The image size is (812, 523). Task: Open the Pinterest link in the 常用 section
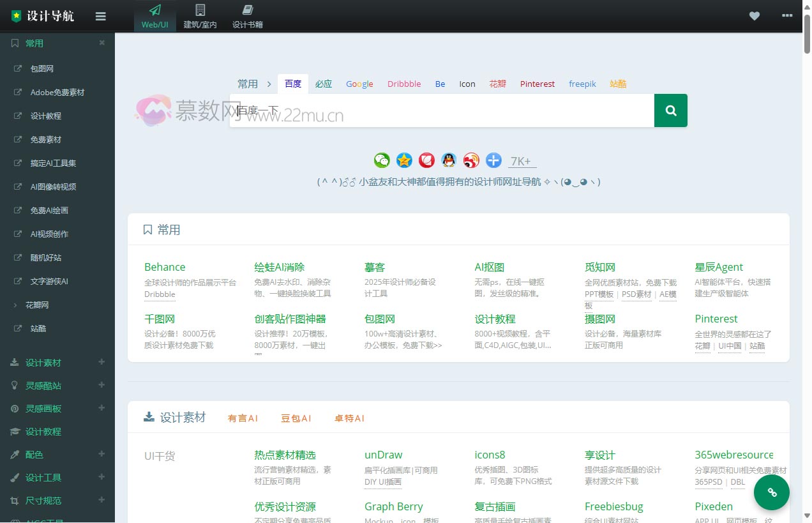coord(716,319)
